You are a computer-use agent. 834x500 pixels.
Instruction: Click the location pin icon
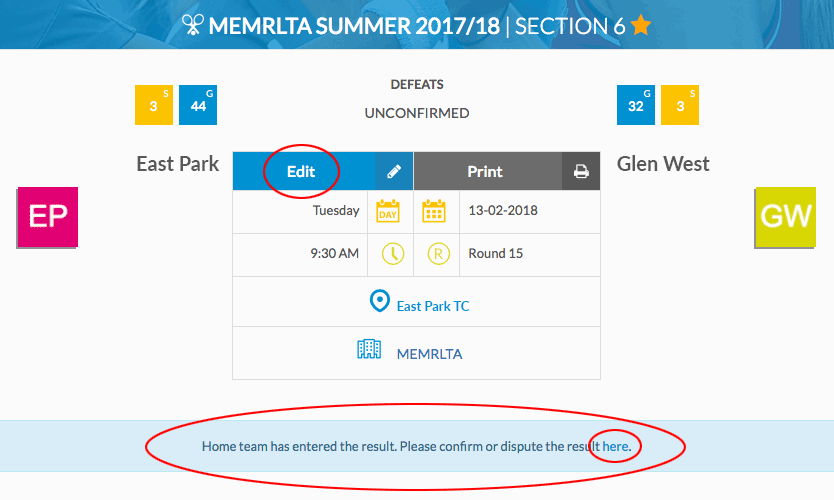[380, 301]
